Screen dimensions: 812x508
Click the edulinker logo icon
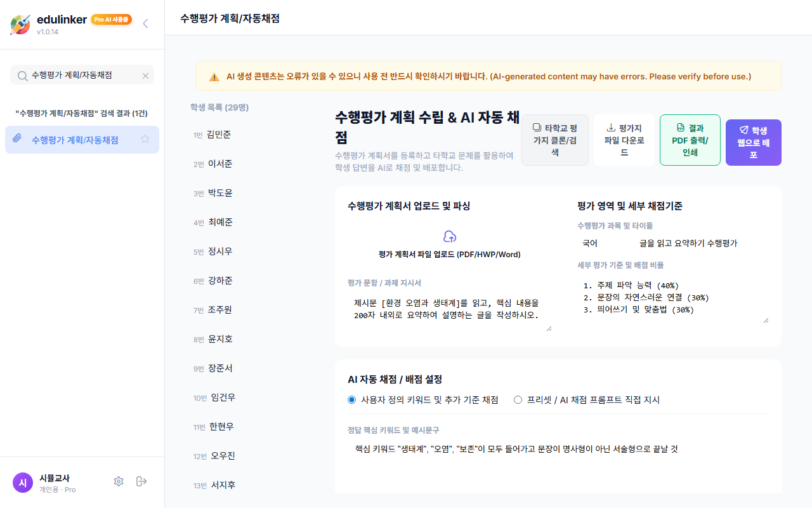tap(20, 24)
